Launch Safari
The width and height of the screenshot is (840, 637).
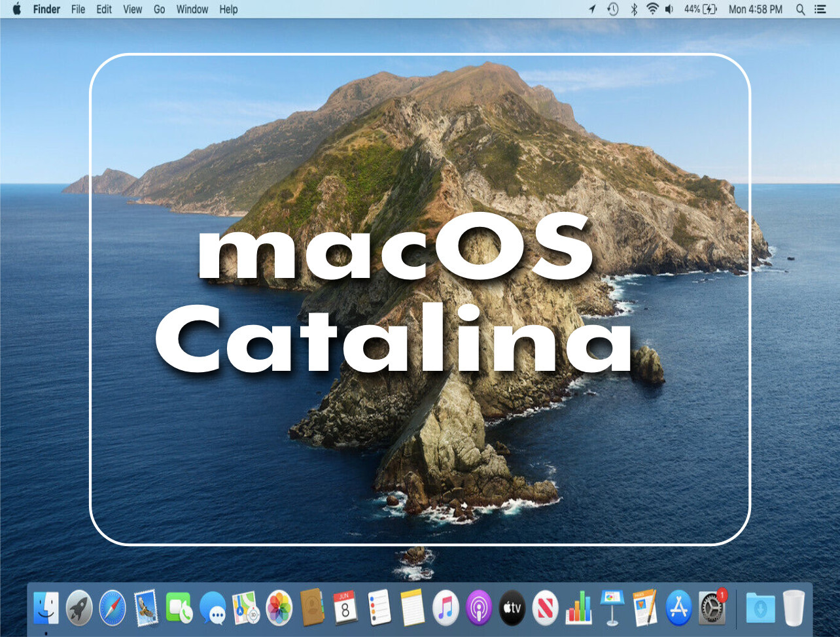coord(113,608)
